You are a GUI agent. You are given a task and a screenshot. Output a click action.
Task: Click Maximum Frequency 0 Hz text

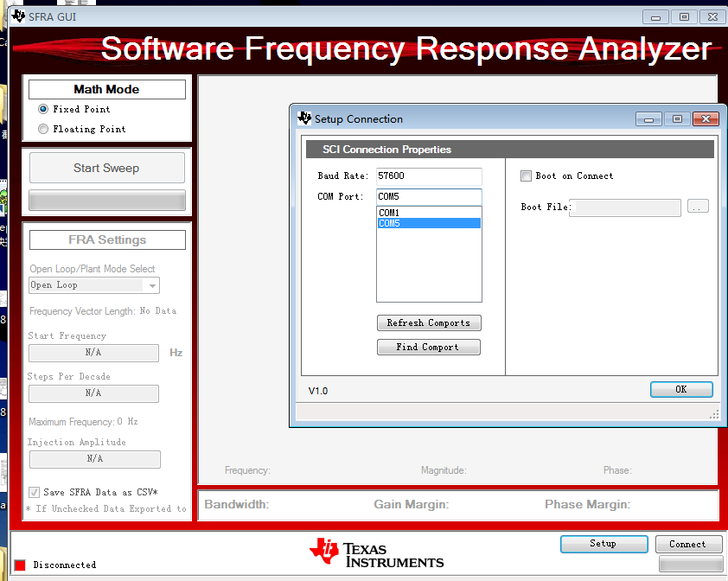point(83,422)
